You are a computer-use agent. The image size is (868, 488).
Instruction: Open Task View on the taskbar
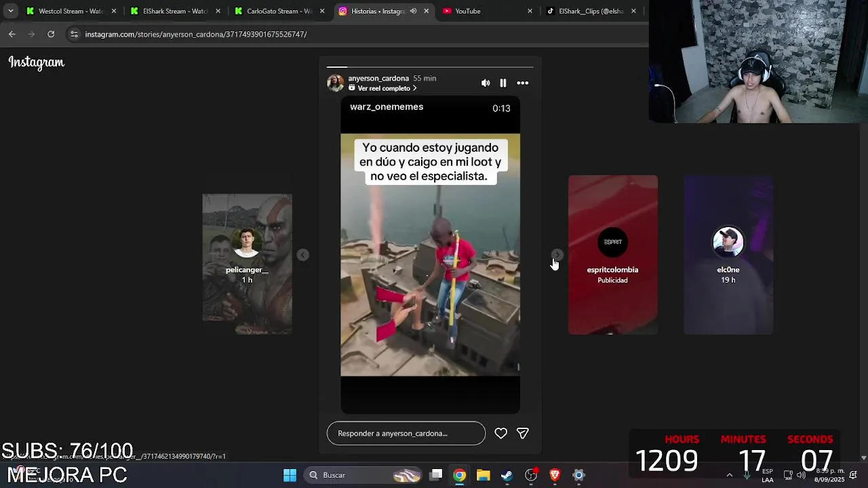coord(436,475)
